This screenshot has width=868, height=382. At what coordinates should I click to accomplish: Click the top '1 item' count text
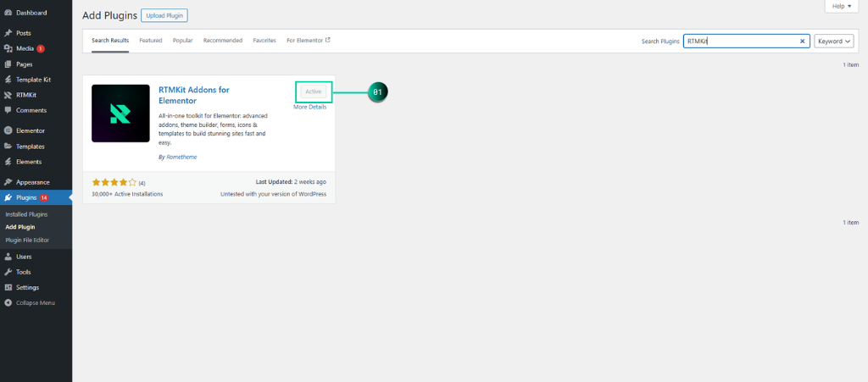pos(851,64)
